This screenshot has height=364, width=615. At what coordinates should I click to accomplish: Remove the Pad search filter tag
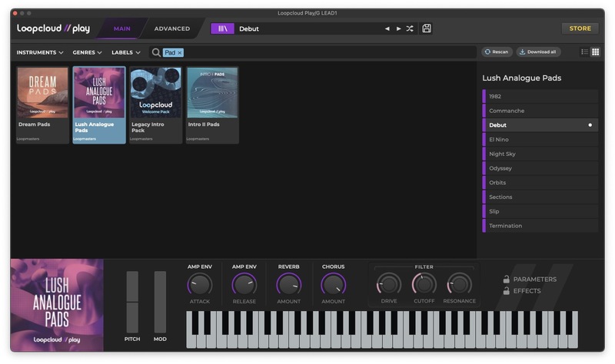180,52
